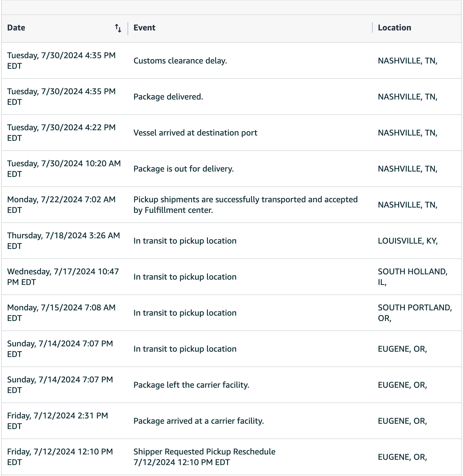Select Package is out for delivery row
This screenshot has width=463, height=476.
(x=183, y=169)
